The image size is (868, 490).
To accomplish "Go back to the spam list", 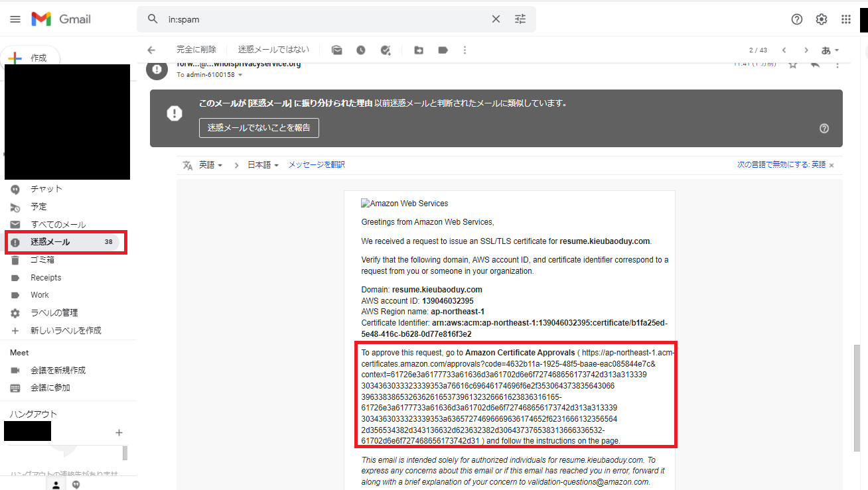I will coord(151,50).
